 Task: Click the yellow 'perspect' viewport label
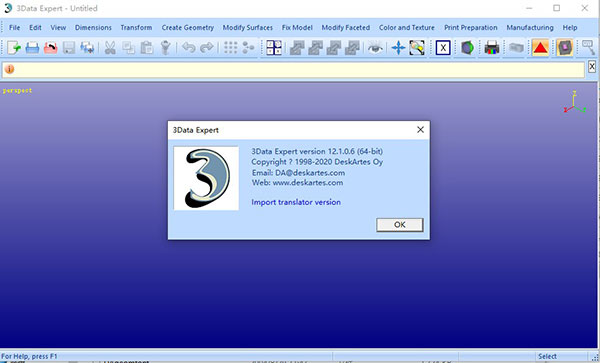tap(17, 91)
